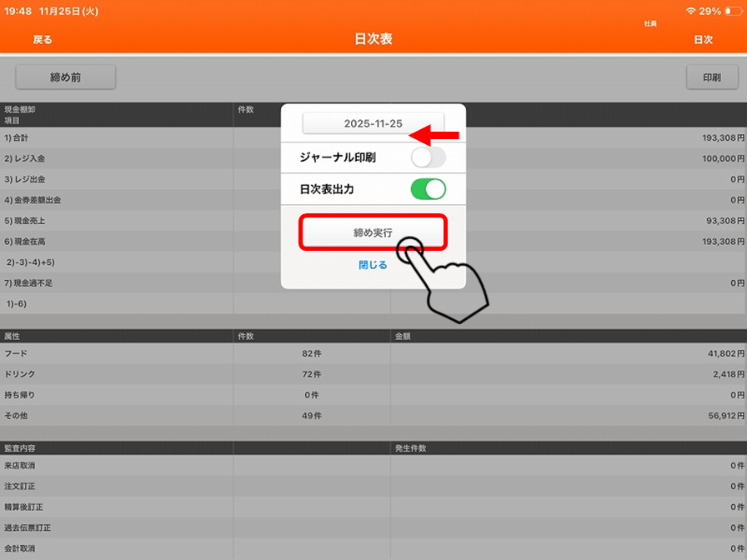747x560 pixels.
Task: Tap the battery icon in status bar
Action: coord(731,11)
